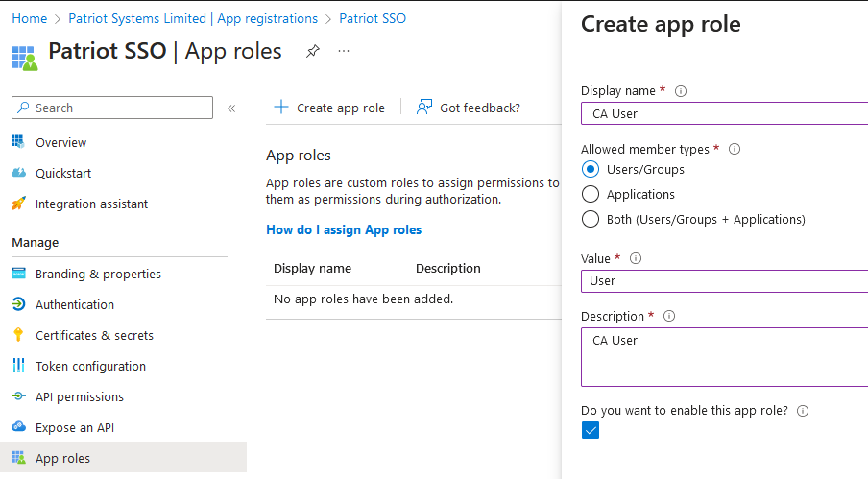
Task: Click the Create app role button
Action: click(329, 108)
